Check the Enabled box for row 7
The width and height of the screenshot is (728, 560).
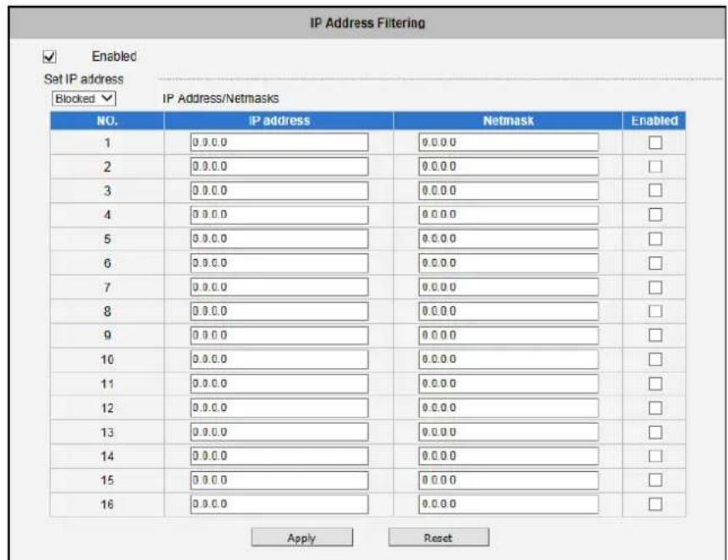(655, 288)
